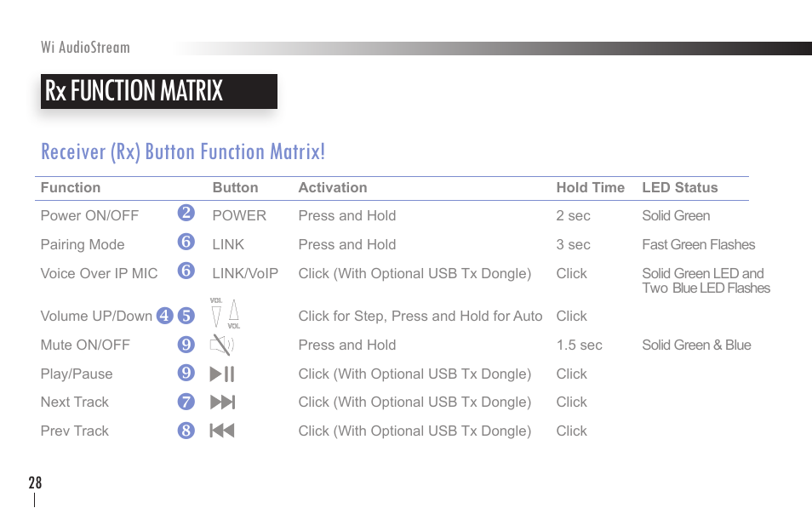Open the Rx FUNCTION MATRIX title banner

158,91
